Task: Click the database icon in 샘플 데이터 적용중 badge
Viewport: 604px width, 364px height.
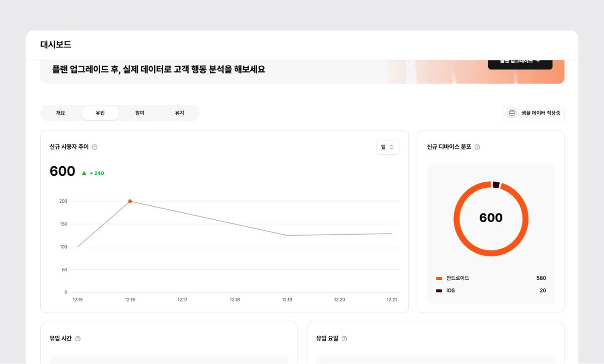Action: [x=511, y=113]
